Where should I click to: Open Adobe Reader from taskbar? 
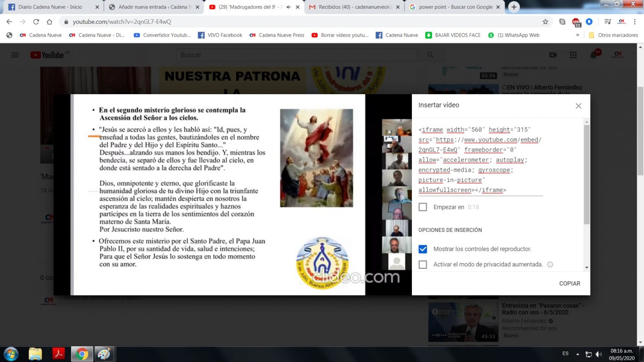click(59, 354)
